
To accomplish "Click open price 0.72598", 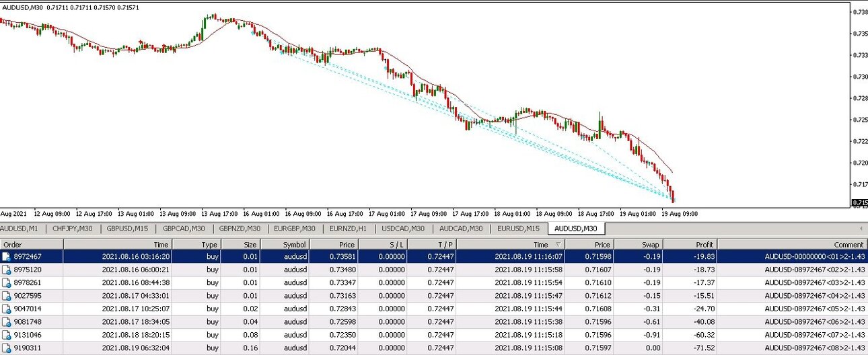I will click(342, 322).
